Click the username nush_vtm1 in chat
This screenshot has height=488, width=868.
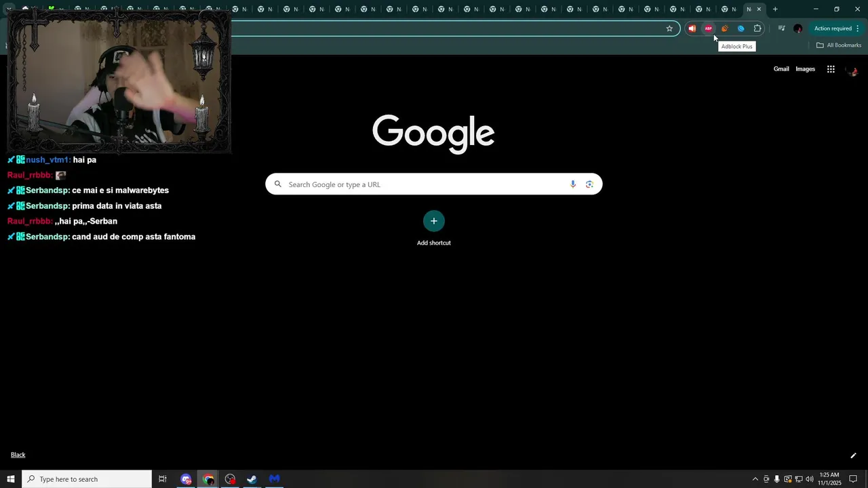pyautogui.click(x=47, y=160)
